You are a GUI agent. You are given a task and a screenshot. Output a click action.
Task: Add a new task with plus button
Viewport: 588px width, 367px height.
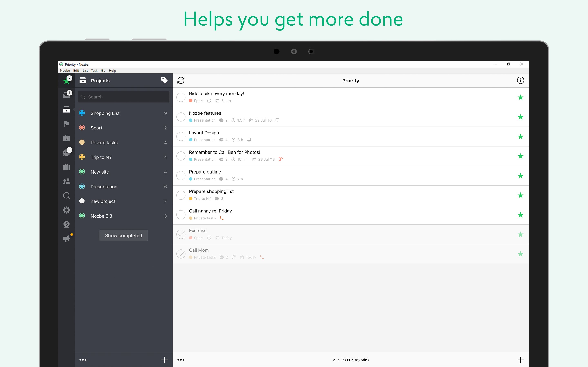[520, 360]
